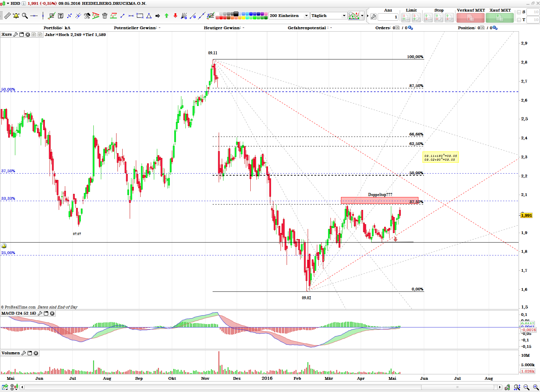
Task: Click the scrollbar right arrow
Action: click(x=500, y=387)
